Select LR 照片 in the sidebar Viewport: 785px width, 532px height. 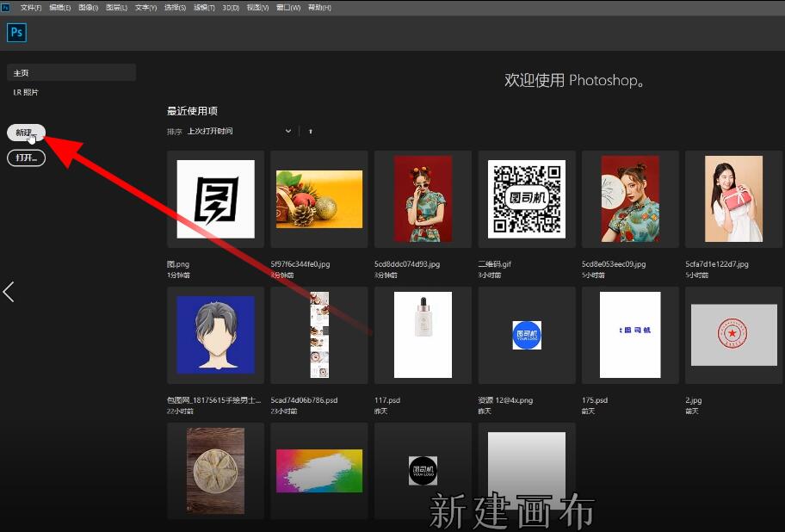[x=26, y=92]
